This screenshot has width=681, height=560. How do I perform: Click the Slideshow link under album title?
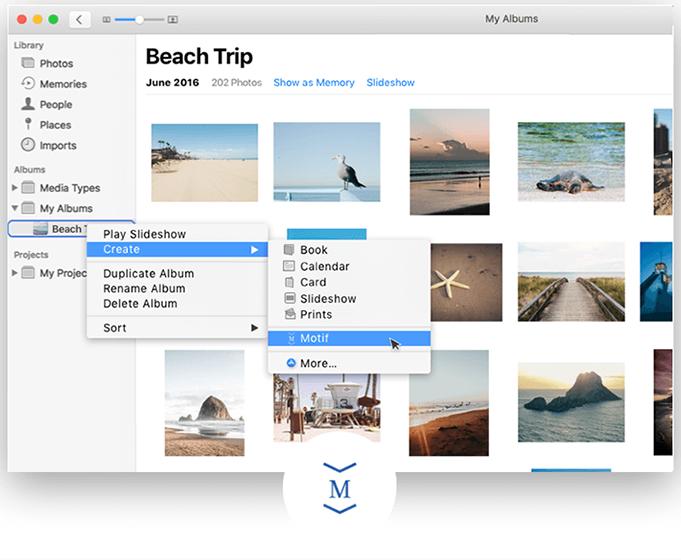pos(390,82)
